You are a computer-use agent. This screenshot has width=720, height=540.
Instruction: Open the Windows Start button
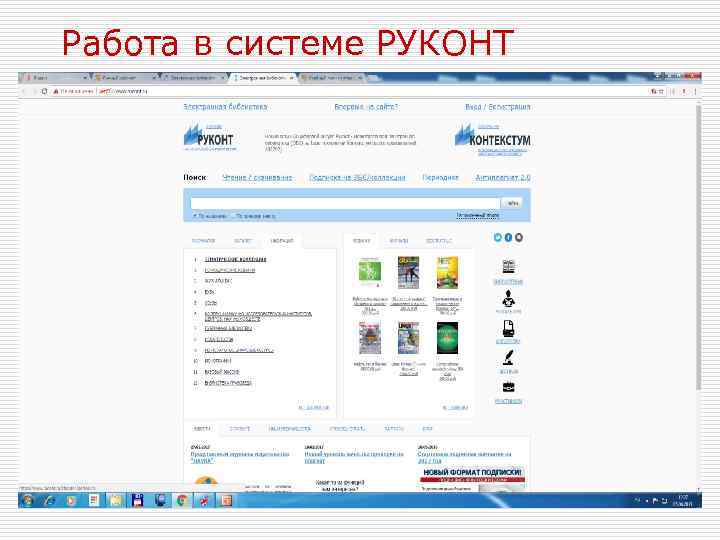(28, 500)
